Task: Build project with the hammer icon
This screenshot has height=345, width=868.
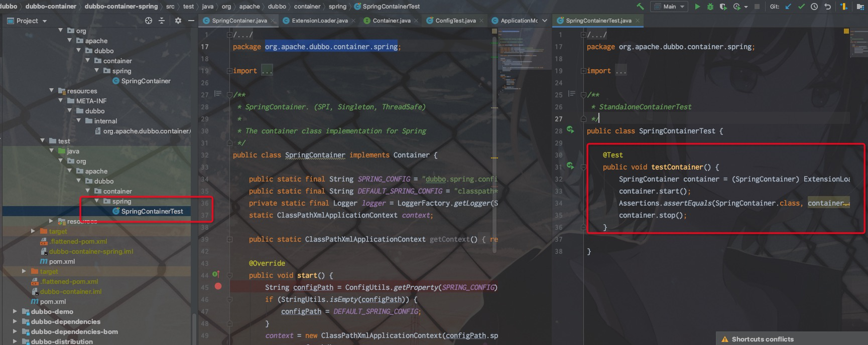Action: pyautogui.click(x=640, y=7)
